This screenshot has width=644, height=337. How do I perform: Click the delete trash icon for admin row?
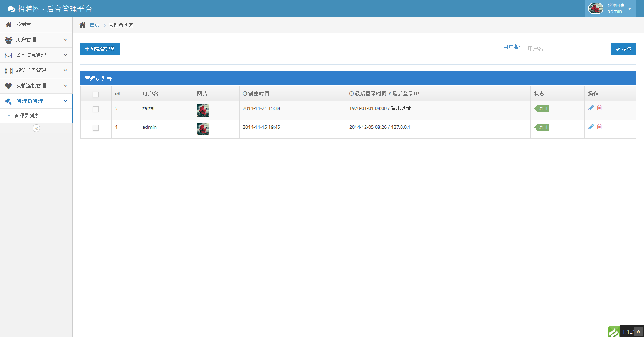tap(600, 127)
